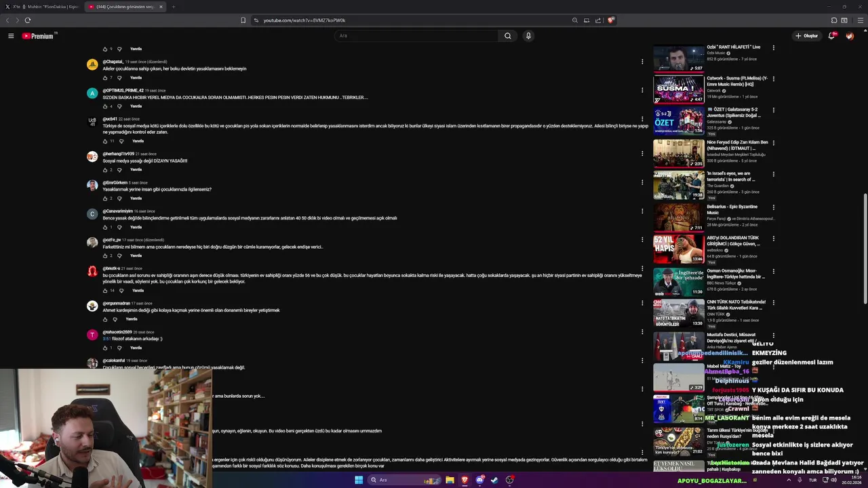Image resolution: width=868 pixels, height=488 pixels.
Task: Open the browser main menu icon
Action: click(861, 20)
